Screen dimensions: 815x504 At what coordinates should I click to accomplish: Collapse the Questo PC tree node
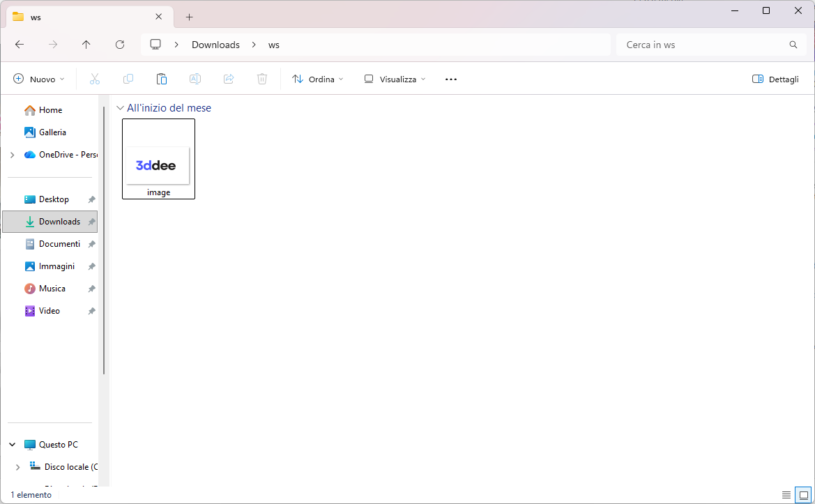pyautogui.click(x=12, y=445)
